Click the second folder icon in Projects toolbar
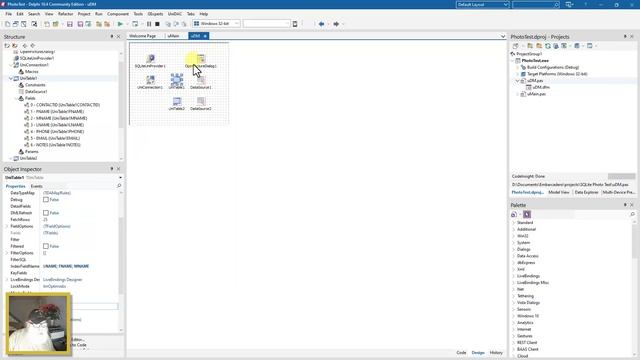Image resolution: width=640 pixels, height=360 pixels. tap(539, 46)
